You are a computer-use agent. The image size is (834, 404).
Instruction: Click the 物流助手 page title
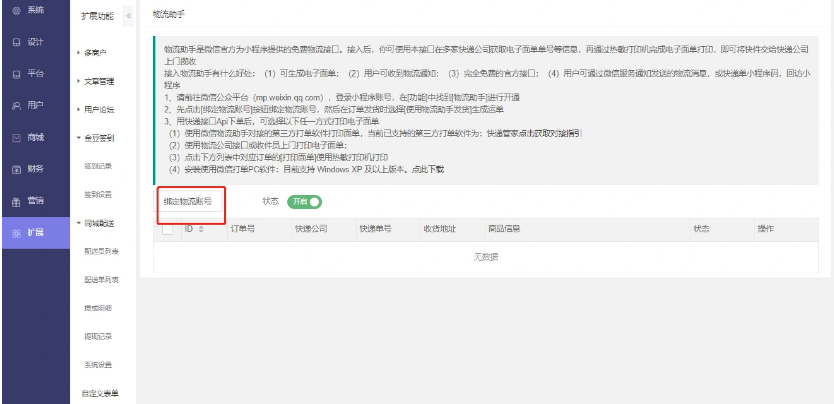click(x=169, y=15)
